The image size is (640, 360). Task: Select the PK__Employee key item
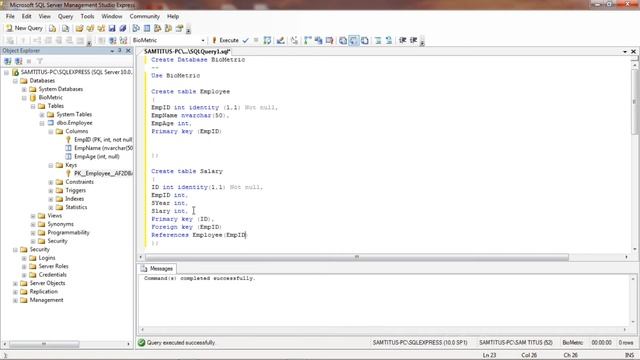[99, 173]
